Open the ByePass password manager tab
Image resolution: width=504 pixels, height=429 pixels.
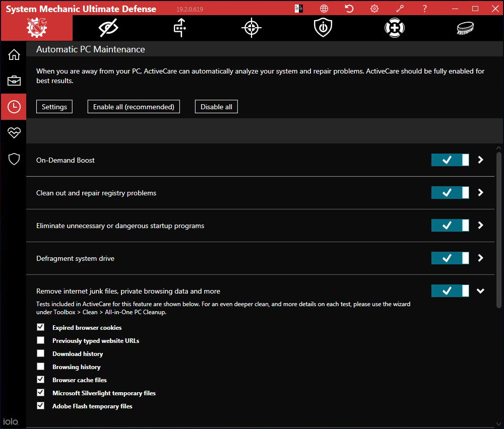click(180, 28)
